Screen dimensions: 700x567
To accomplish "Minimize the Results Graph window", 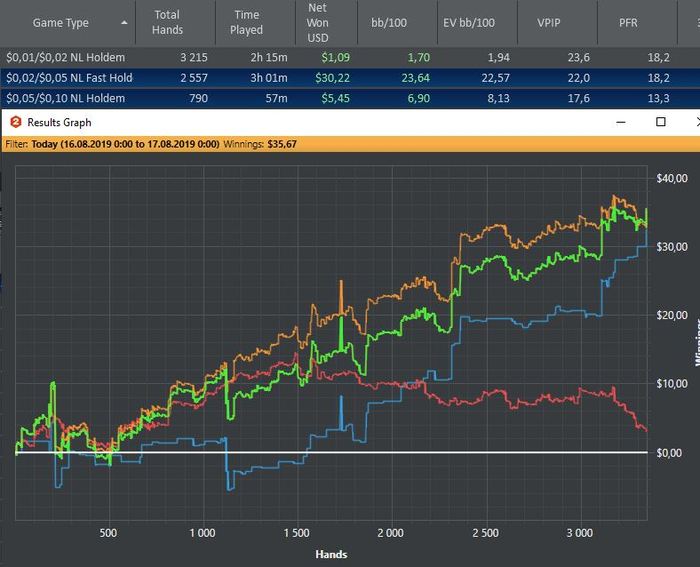I will (621, 122).
